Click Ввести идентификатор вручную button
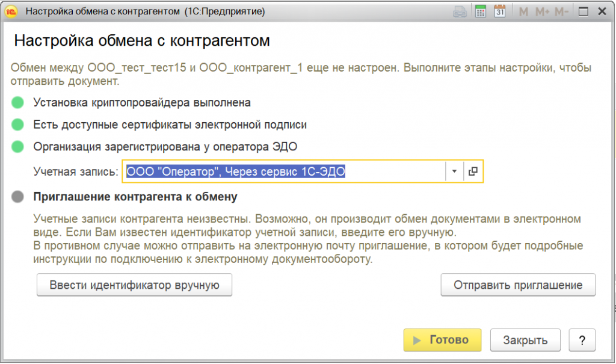The image size is (616, 364). tap(134, 285)
